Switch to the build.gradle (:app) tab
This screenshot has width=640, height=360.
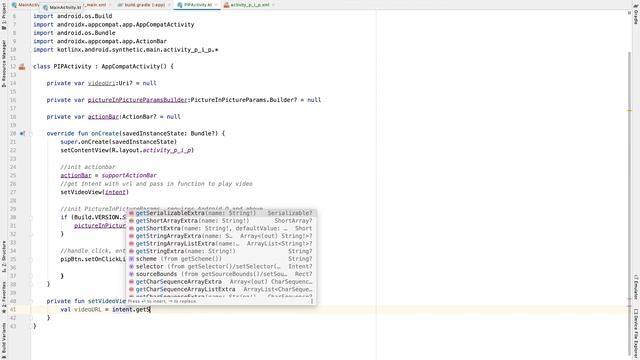click(x=143, y=5)
